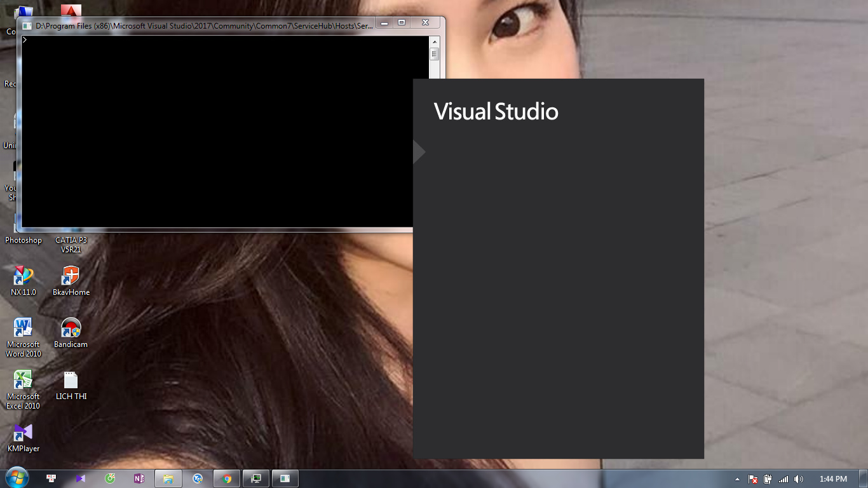Viewport: 868px width, 488px height.
Task: Open the clock showing 1:44 PM
Action: (833, 479)
